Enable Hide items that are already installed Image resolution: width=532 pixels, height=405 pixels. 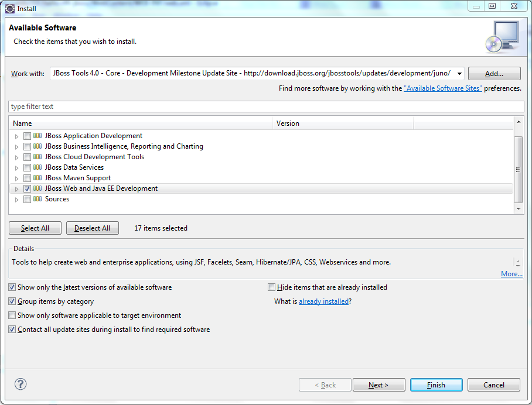pos(271,287)
